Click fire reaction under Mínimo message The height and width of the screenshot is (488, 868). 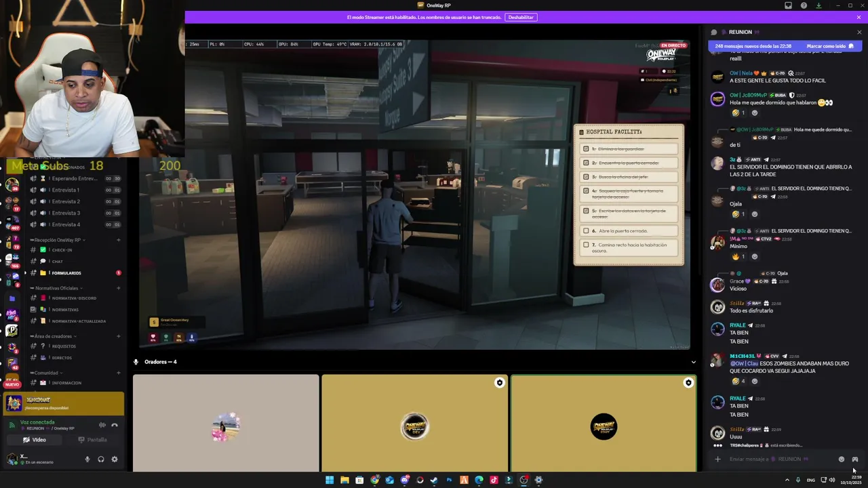pos(738,257)
